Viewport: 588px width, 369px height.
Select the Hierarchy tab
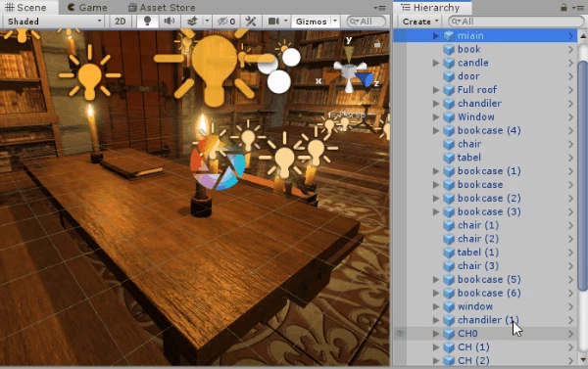pos(431,7)
